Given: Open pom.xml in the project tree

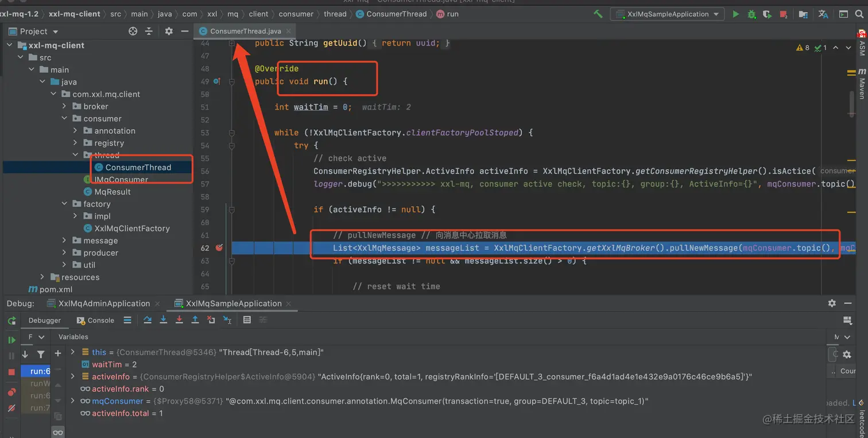Looking at the screenshot, I should [51, 289].
